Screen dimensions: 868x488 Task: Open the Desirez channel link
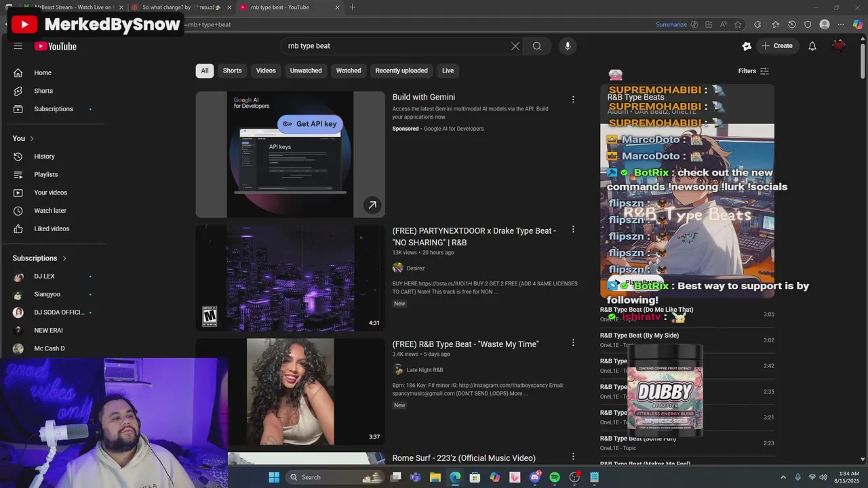(416, 268)
